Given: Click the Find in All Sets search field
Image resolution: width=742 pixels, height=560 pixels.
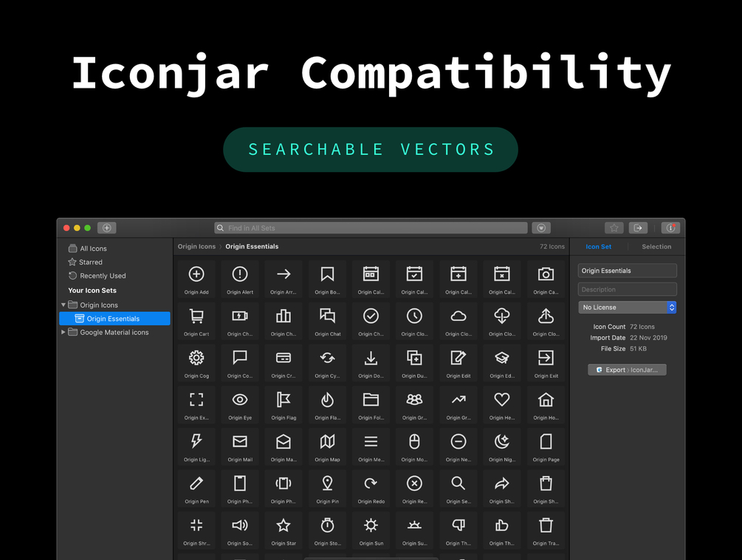Looking at the screenshot, I should coord(371,228).
